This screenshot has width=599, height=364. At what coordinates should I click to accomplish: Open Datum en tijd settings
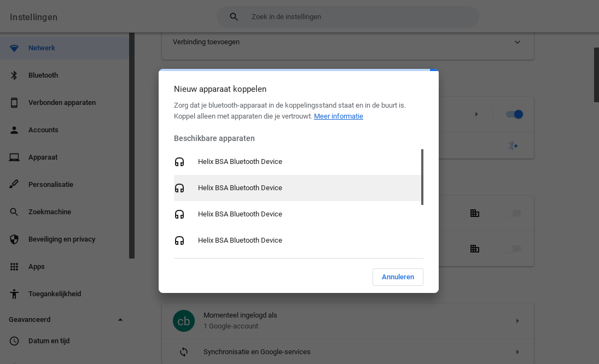pyautogui.click(x=49, y=341)
